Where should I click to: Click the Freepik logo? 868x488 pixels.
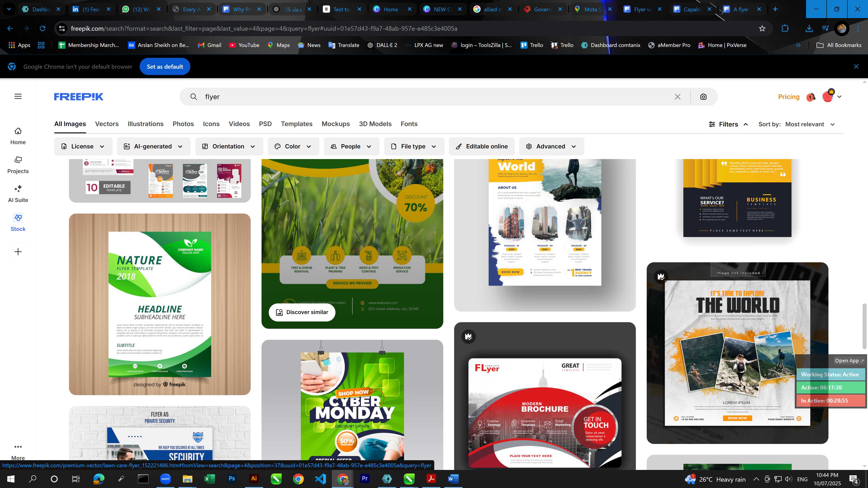[78, 97]
